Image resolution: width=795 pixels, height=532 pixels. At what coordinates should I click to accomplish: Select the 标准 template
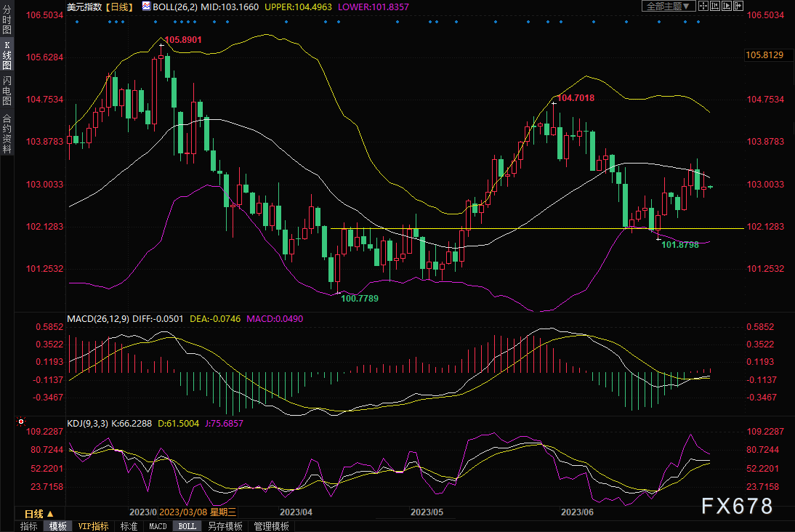129,526
